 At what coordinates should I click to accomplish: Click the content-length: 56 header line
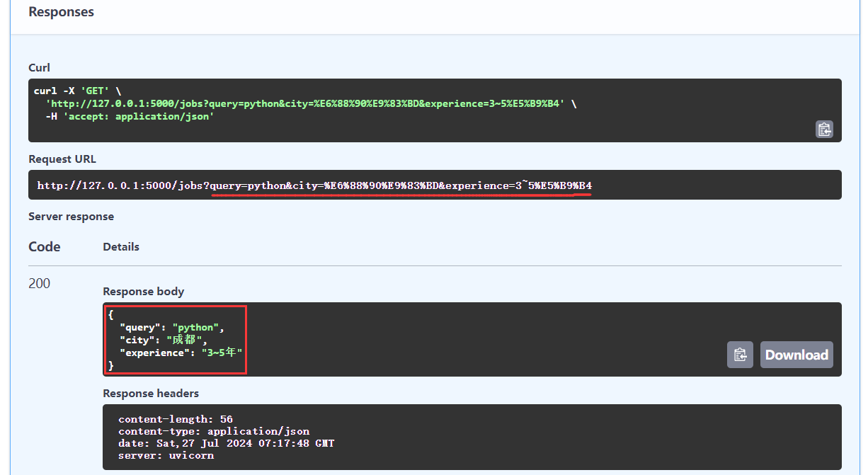tap(175, 418)
